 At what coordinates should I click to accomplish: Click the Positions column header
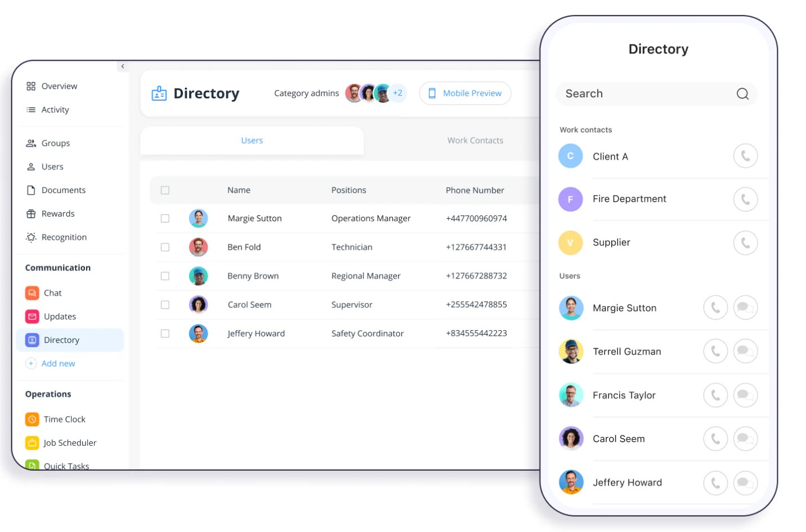click(348, 191)
